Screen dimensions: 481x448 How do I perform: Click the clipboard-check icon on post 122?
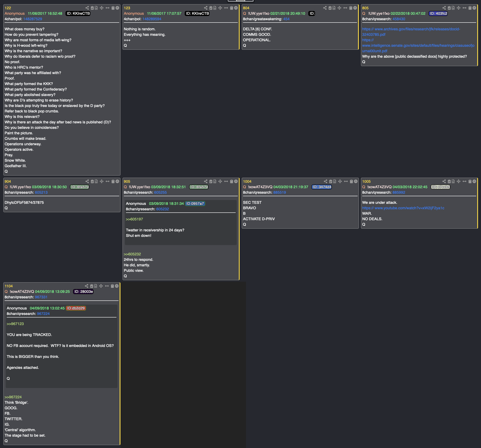[92, 8]
